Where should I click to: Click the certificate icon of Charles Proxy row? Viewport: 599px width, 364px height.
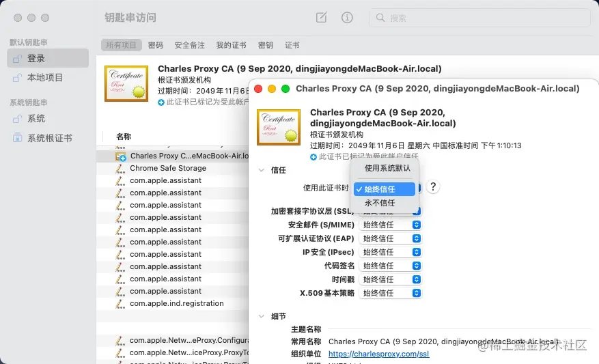click(121, 156)
